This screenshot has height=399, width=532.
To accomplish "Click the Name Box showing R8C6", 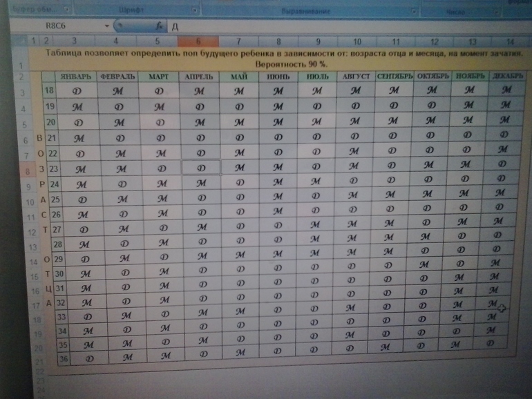I will point(62,25).
